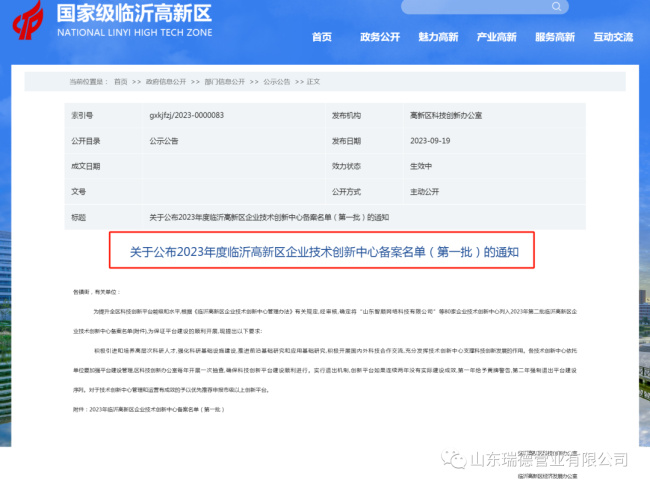The height and width of the screenshot is (488, 650).
Task: Open the 首页 navigation tab
Action: pos(321,37)
